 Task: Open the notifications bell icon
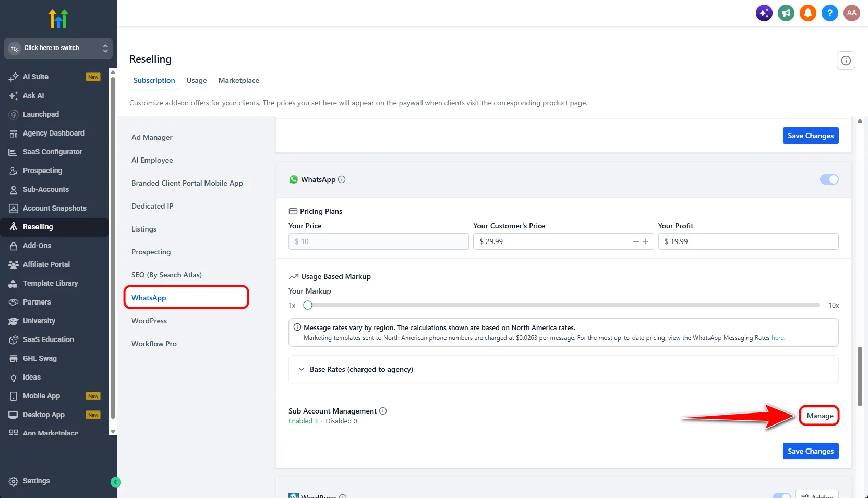808,13
